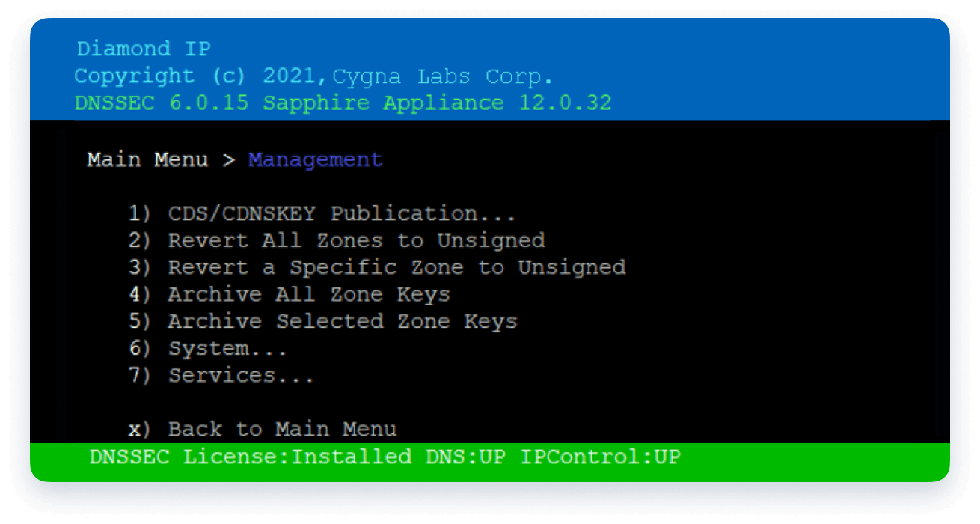Viewport: 980px width, 524px height.
Task: Open the Services submenu
Action: click(x=239, y=375)
